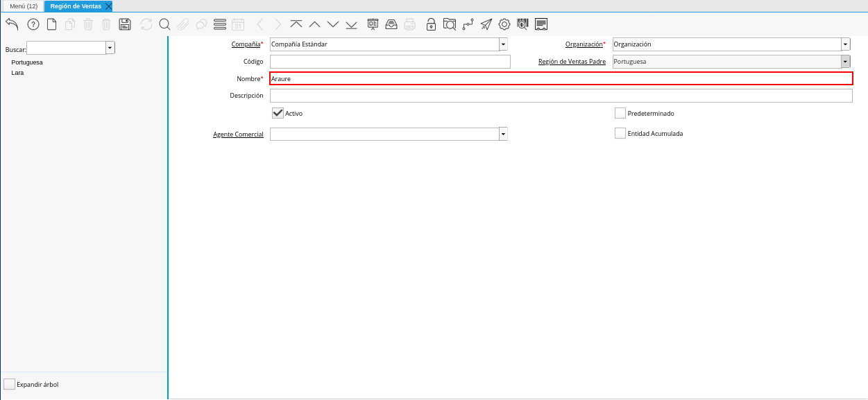Jump to the first record icon
The image size is (868, 400).
coord(296,24)
